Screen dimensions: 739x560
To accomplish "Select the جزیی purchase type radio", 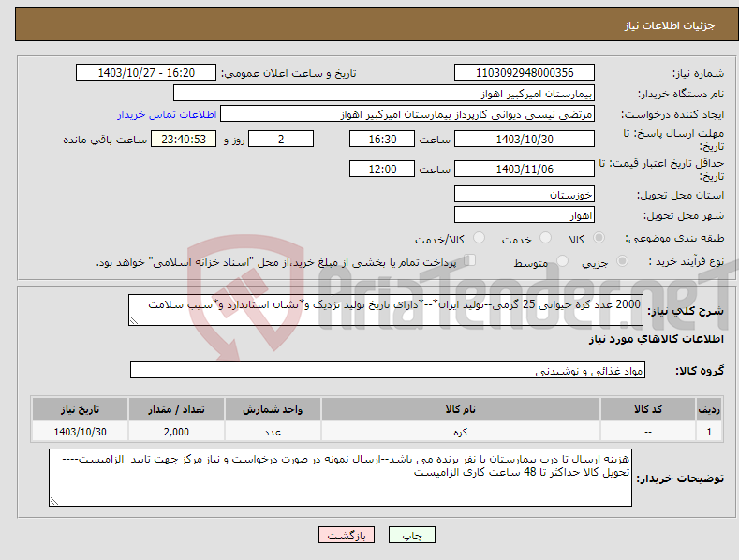I will point(622,260).
